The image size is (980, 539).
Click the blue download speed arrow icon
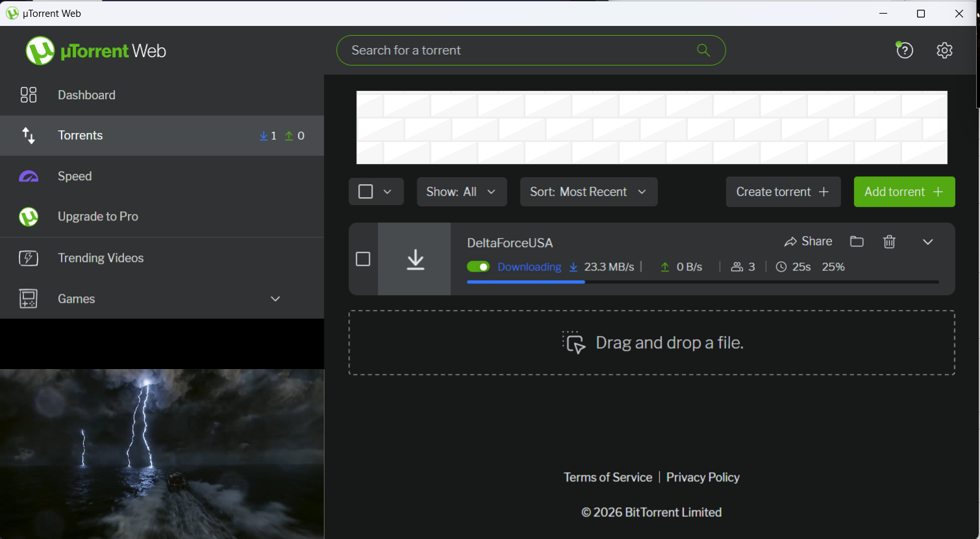[573, 267]
